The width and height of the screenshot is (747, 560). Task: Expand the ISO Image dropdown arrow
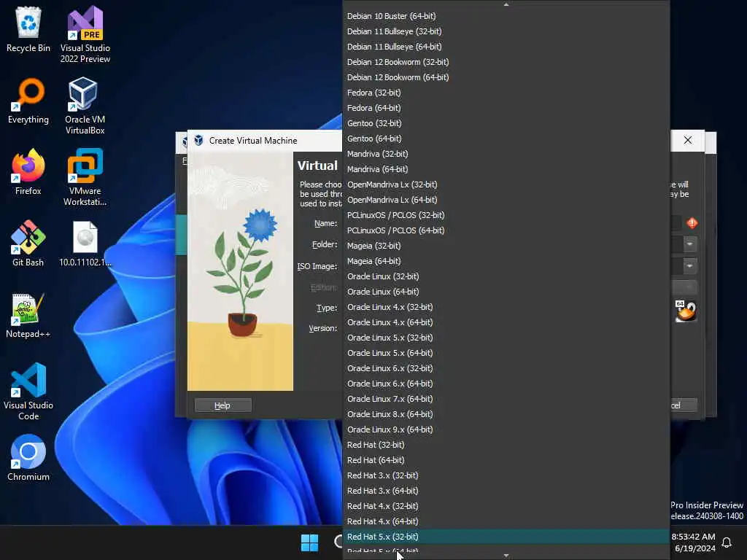coord(690,265)
